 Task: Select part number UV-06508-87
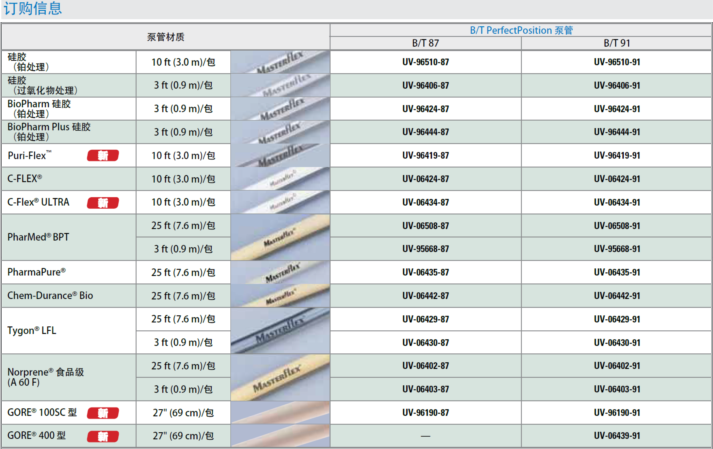[426, 226]
